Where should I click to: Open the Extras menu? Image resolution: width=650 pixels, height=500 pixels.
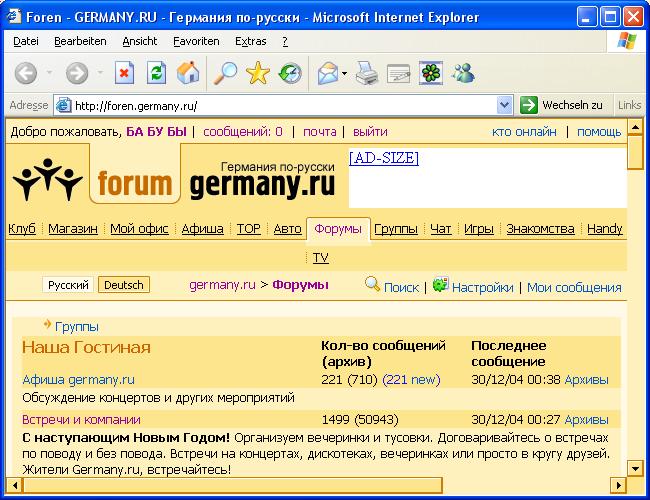[x=250, y=41]
